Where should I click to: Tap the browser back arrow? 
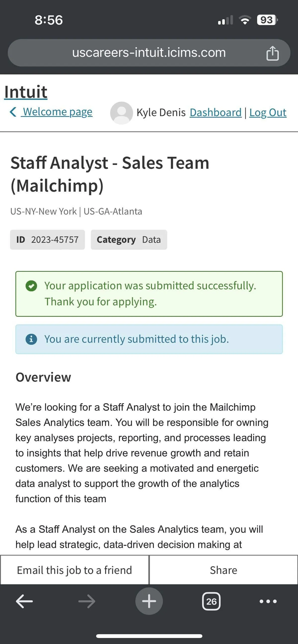24,601
